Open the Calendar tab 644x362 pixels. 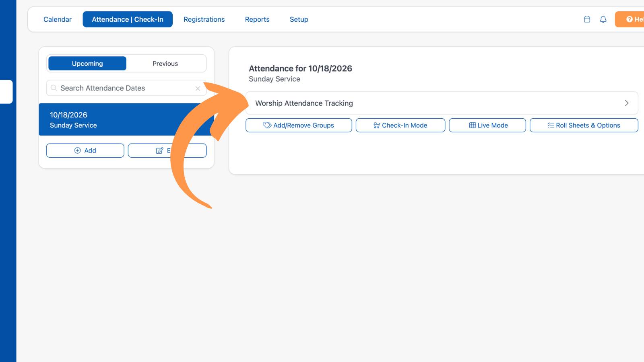click(x=58, y=19)
